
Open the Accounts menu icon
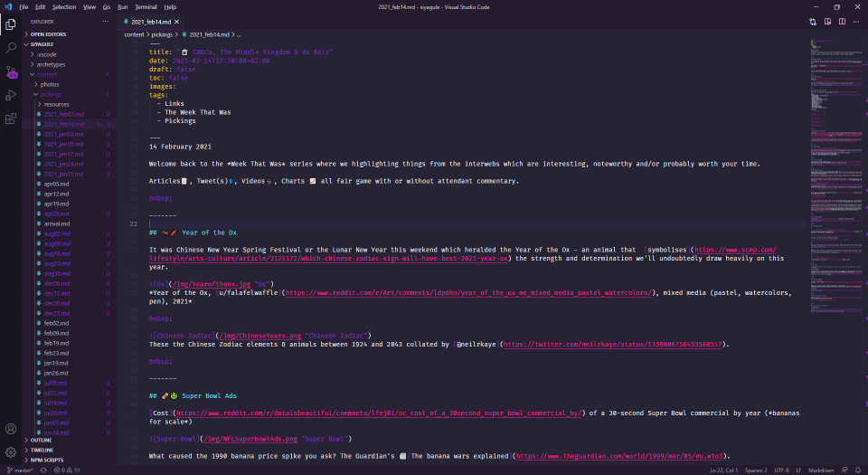coord(11,429)
